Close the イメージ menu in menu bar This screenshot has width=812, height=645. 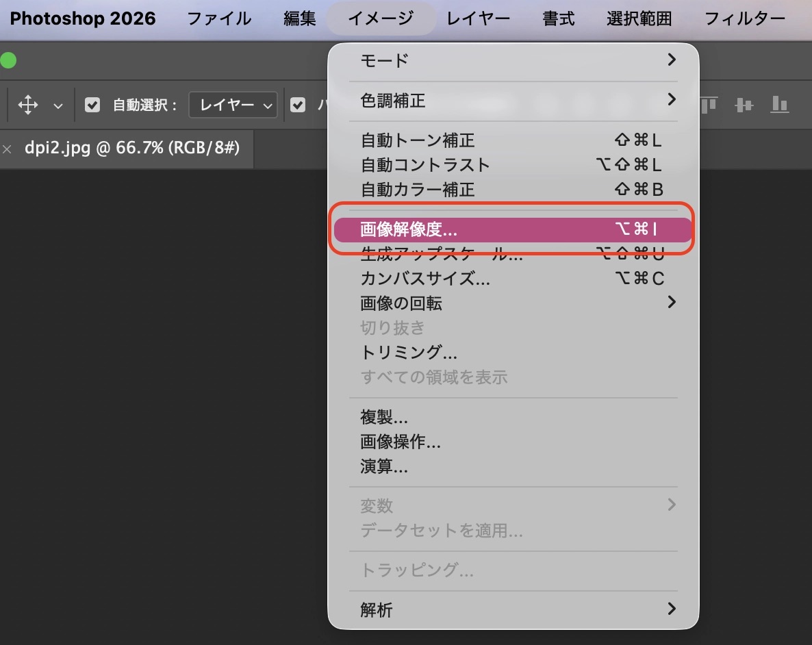point(381,18)
